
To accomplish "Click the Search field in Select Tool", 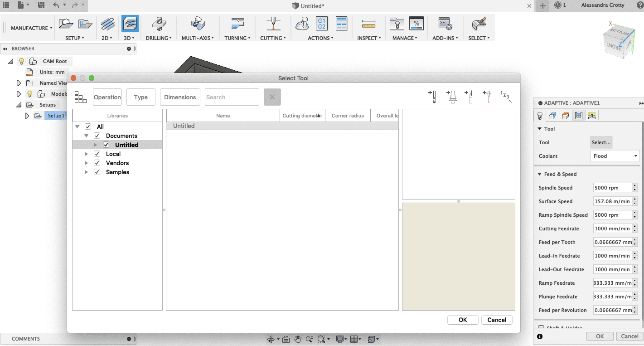I will (232, 97).
